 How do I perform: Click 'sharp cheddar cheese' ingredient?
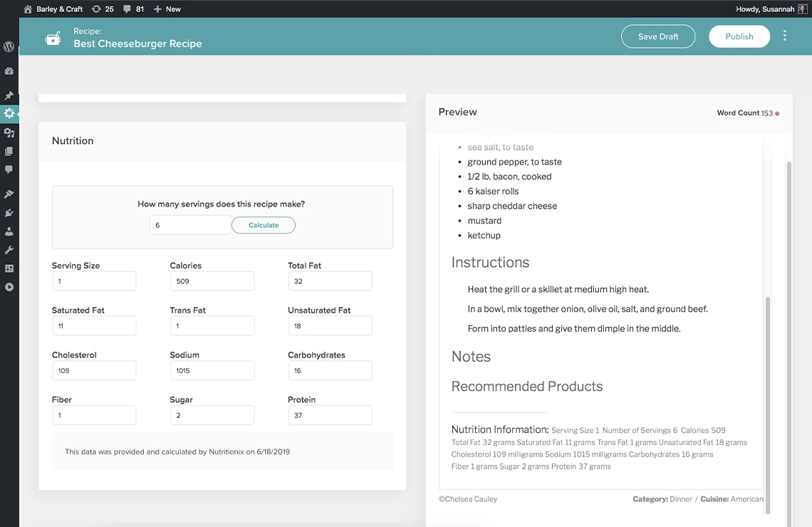(x=512, y=206)
